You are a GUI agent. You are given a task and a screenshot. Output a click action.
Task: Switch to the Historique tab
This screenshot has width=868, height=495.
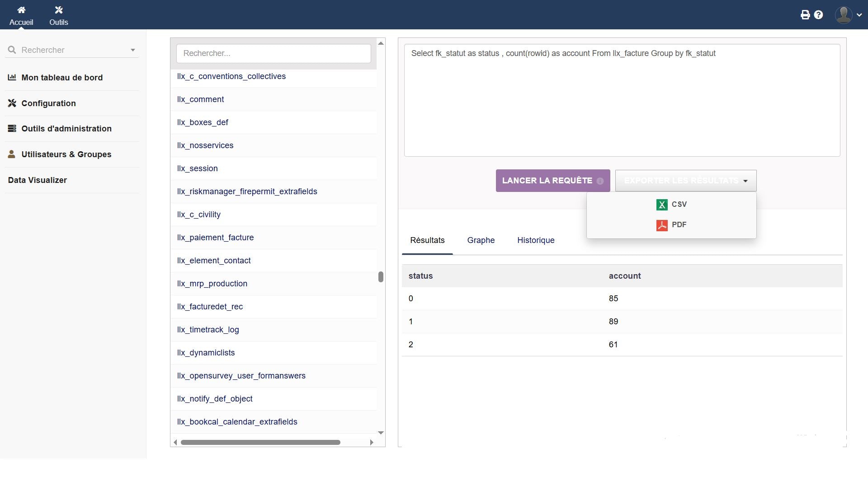click(x=536, y=240)
